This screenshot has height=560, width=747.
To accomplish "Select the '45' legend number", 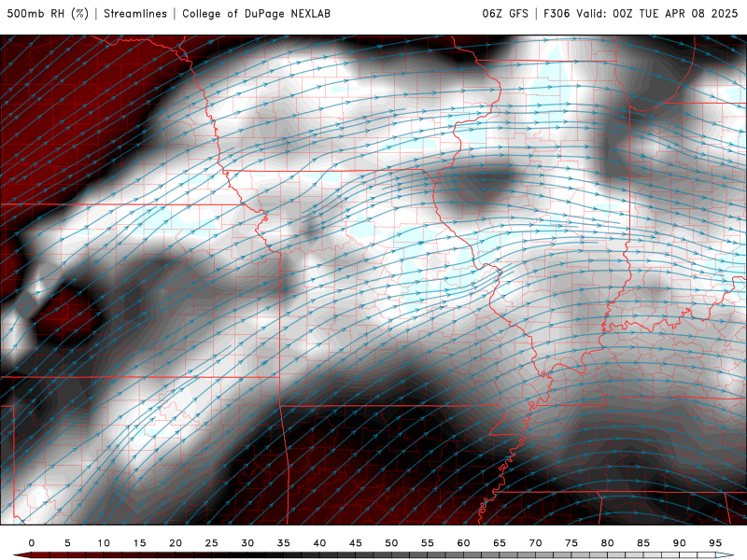I will point(356,543).
